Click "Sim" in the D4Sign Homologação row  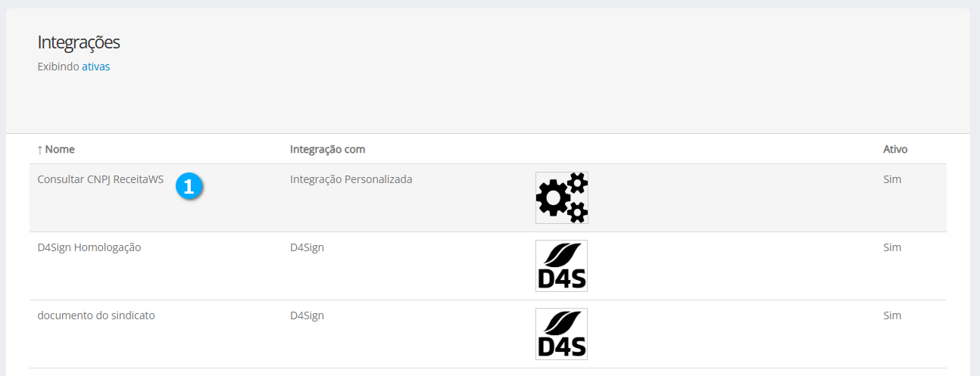pos(892,247)
